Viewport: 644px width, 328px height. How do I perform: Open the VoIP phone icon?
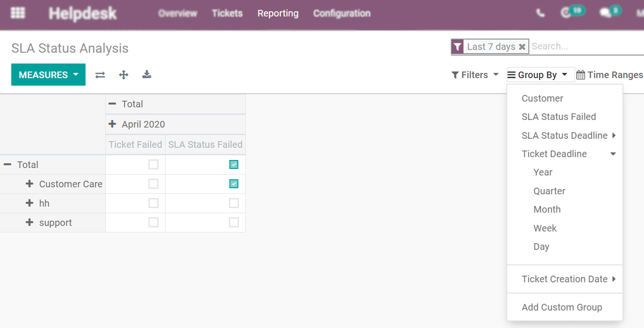(540, 14)
